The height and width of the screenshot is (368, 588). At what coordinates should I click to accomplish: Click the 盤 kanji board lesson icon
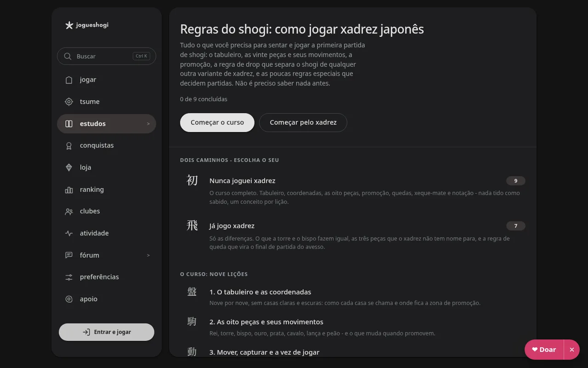(x=192, y=292)
